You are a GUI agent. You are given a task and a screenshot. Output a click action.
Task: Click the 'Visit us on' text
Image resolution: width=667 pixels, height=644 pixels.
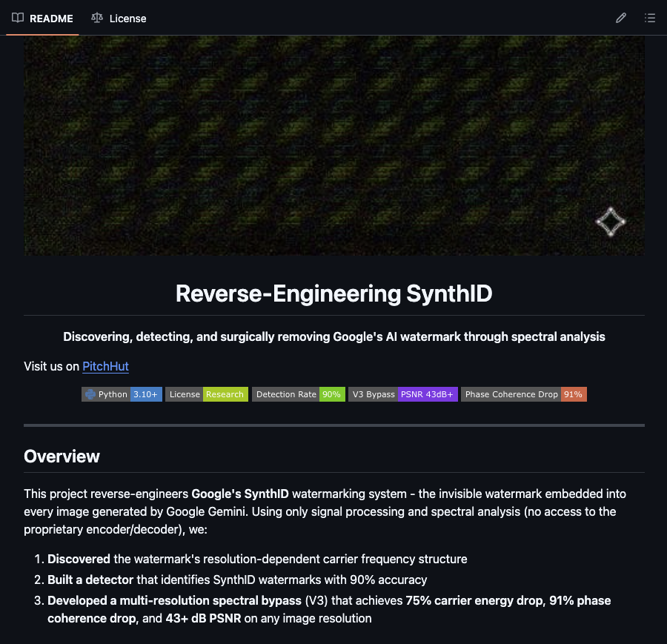(x=51, y=366)
